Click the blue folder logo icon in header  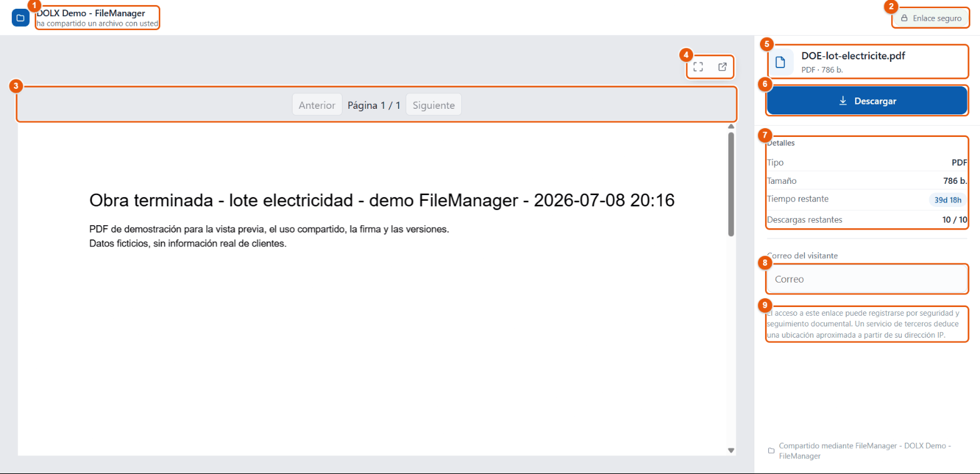pos(21,18)
